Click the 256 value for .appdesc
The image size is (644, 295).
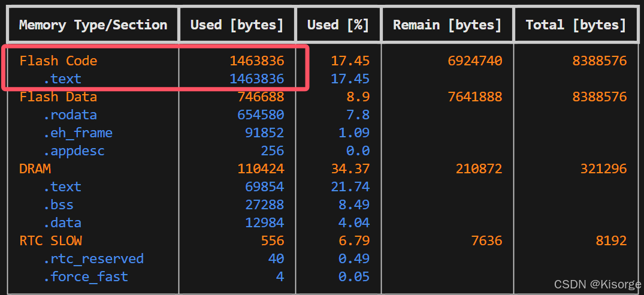click(x=273, y=150)
